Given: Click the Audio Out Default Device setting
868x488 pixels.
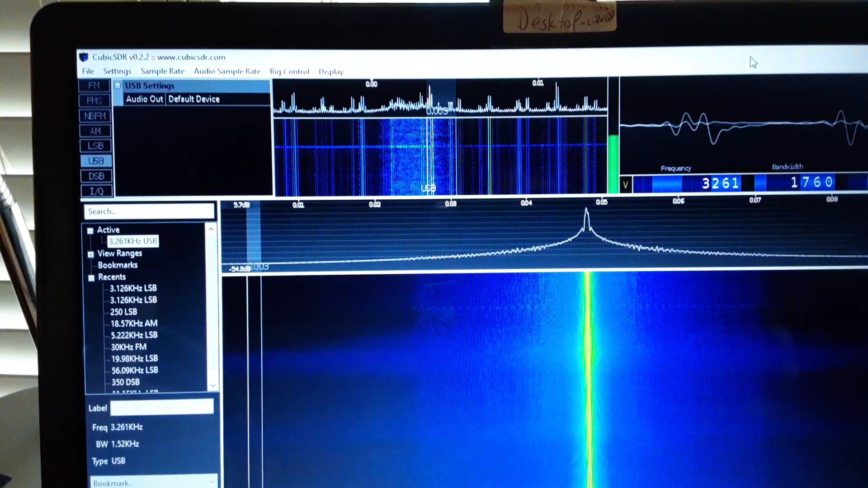Looking at the screenshot, I should [194, 99].
